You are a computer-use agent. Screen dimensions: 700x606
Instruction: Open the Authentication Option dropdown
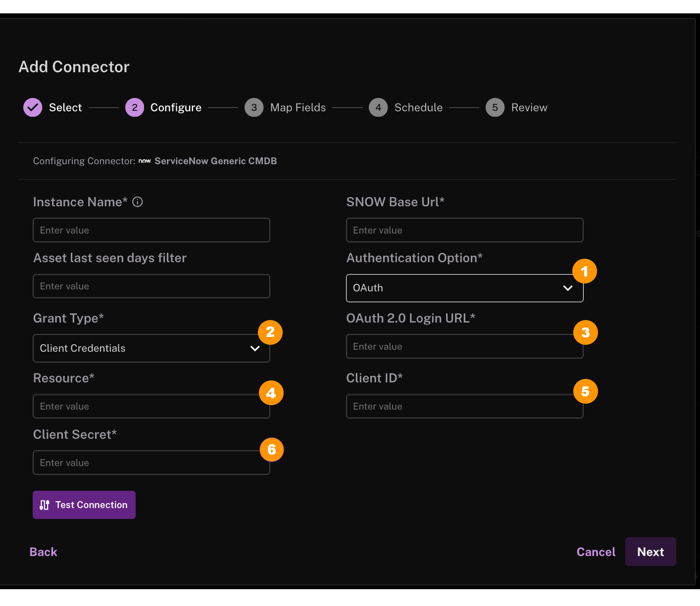point(465,288)
